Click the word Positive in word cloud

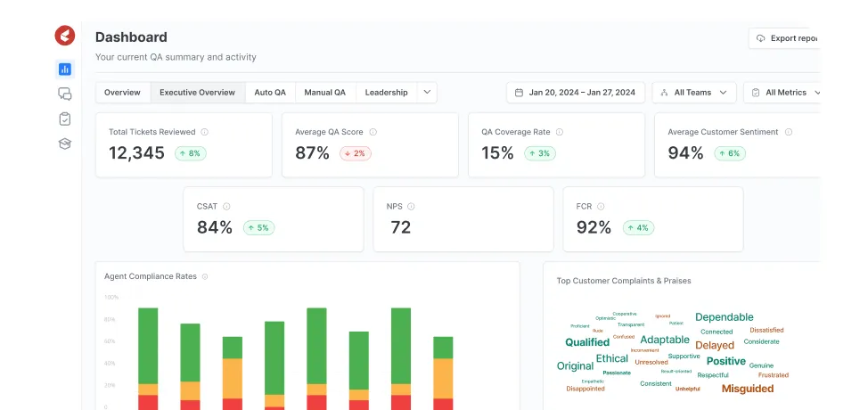(726, 361)
